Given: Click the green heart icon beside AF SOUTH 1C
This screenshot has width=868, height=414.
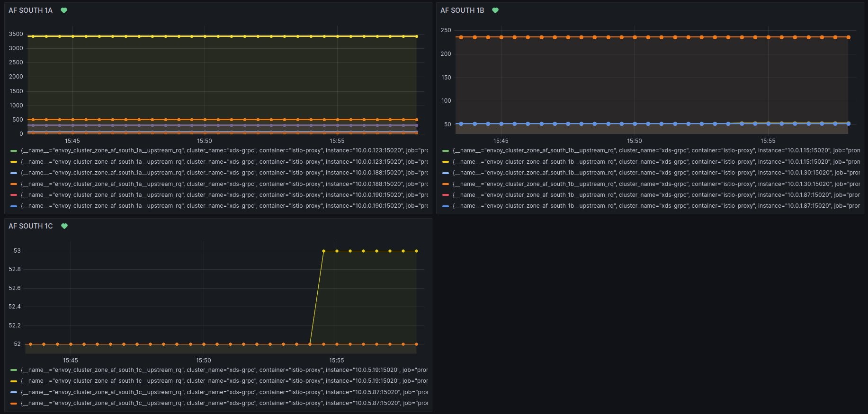Looking at the screenshot, I should (x=64, y=226).
